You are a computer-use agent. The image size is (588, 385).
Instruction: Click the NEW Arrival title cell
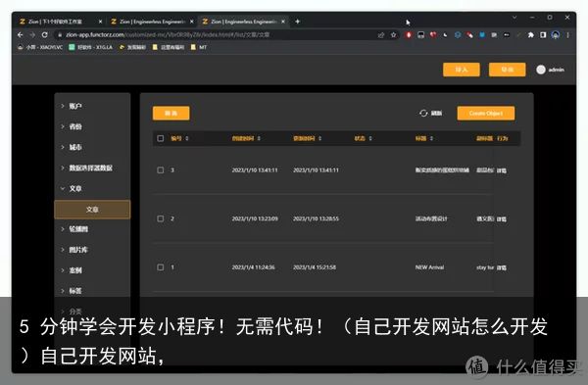click(x=429, y=267)
